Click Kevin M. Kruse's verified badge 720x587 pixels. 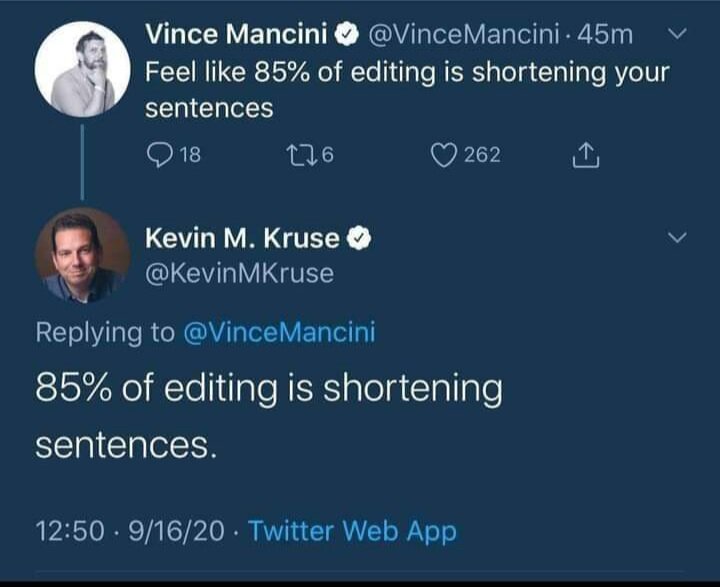pos(359,239)
